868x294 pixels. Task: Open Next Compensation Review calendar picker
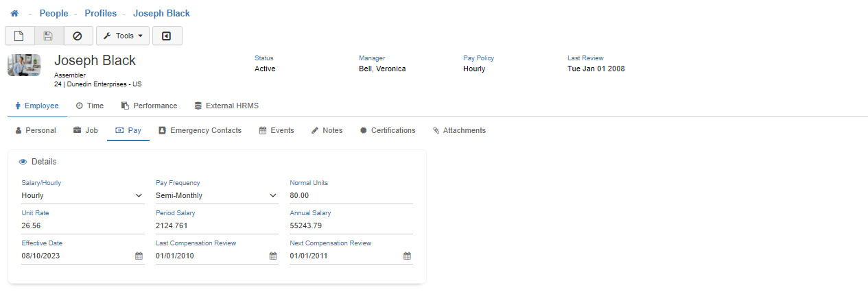coord(407,256)
